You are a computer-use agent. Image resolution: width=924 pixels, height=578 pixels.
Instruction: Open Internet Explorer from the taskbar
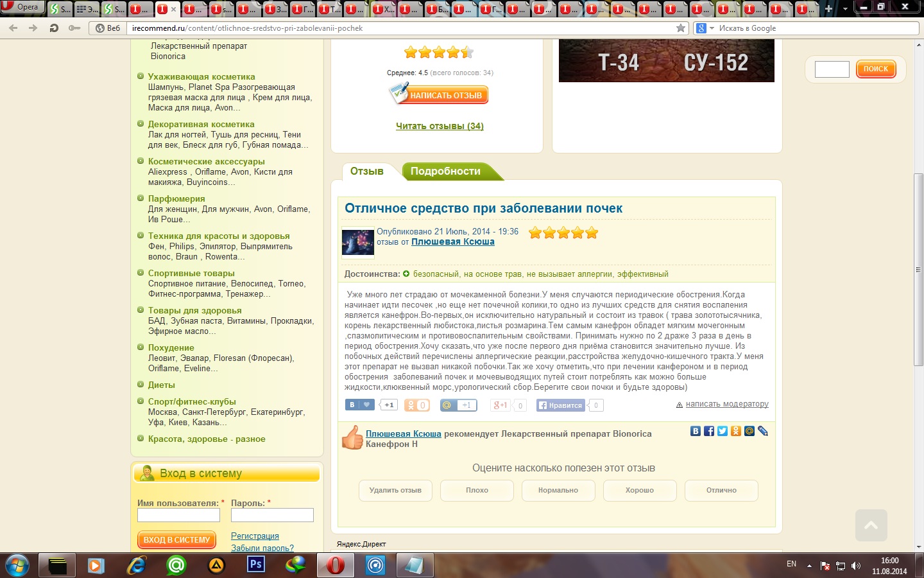[x=136, y=565]
